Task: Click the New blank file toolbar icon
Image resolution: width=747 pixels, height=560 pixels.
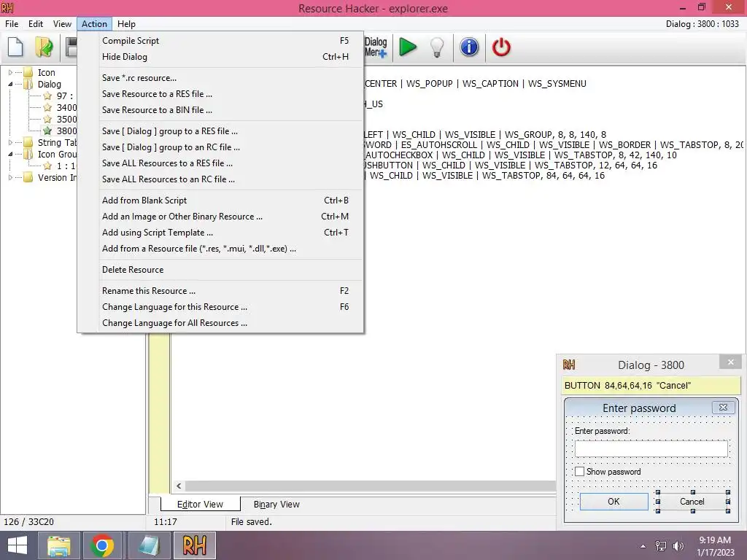Action: [x=15, y=47]
